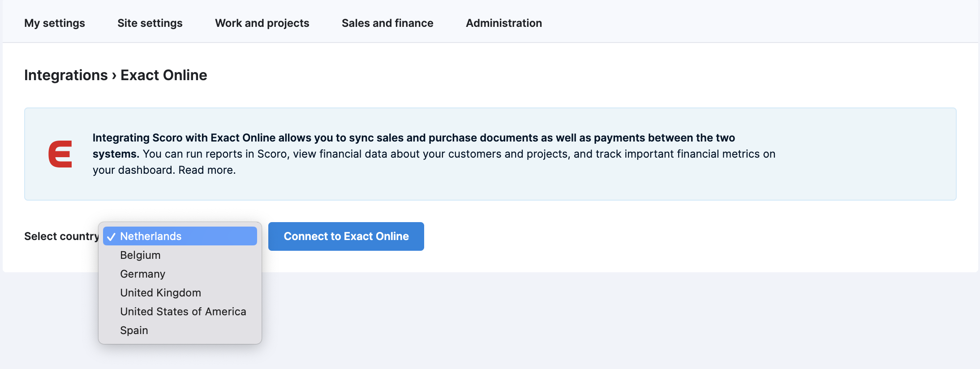
Task: Go to Sales and finance tab
Action: (x=387, y=23)
